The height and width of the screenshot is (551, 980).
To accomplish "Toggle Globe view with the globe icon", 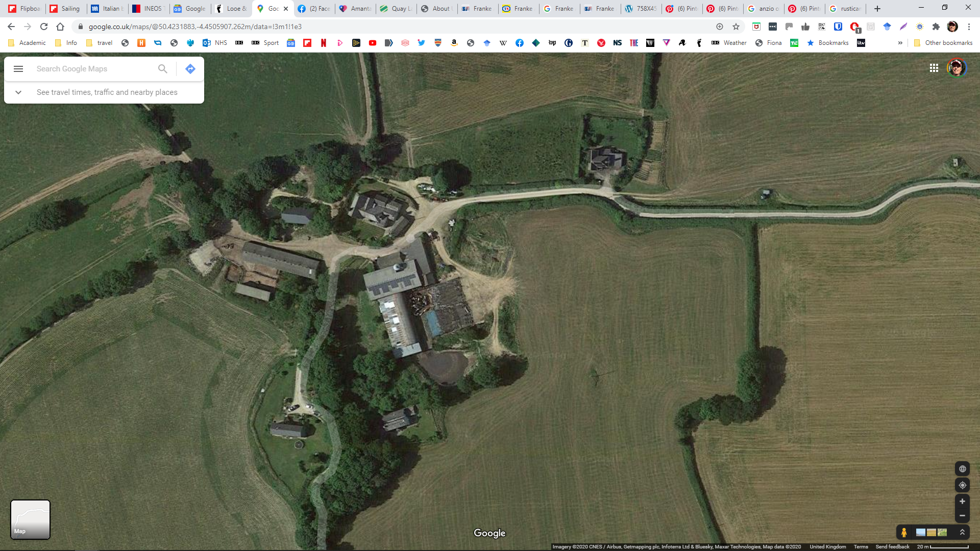I will coord(962,469).
